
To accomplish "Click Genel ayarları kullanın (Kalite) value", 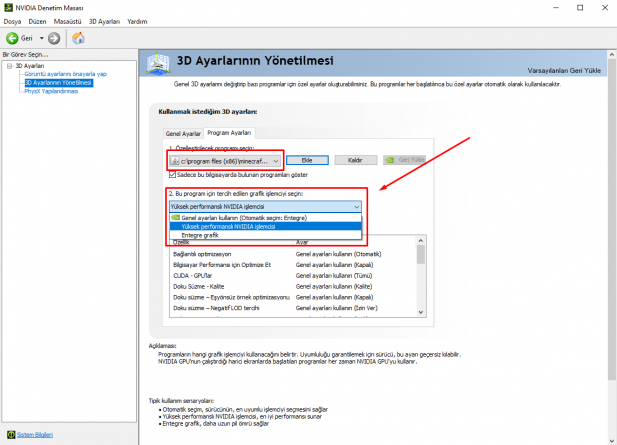I will tap(334, 286).
